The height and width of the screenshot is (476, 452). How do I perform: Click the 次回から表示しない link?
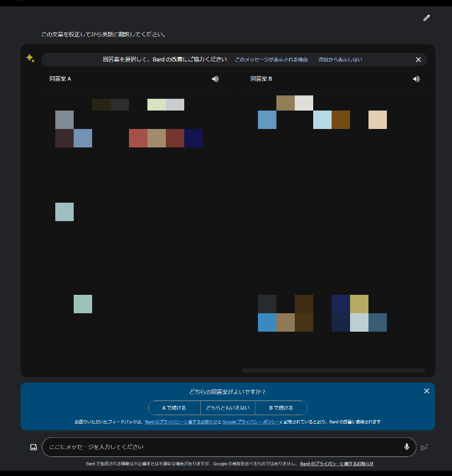tap(340, 60)
